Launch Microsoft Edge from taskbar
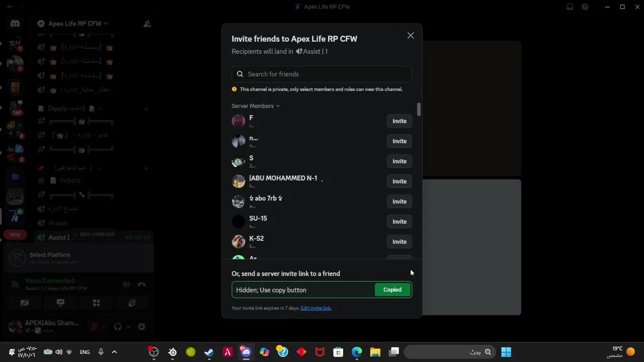644x362 pixels. (357, 352)
